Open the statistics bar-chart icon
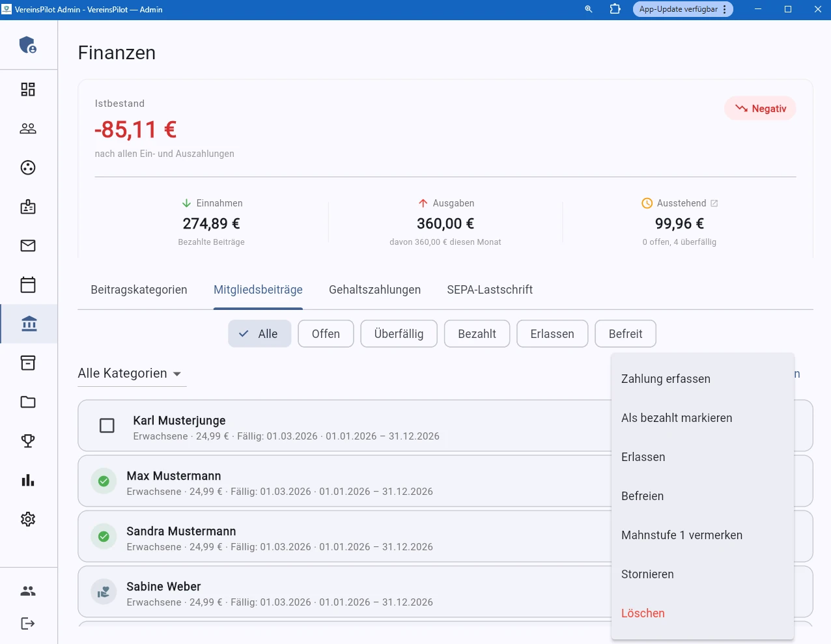This screenshot has height=644, width=831. (x=28, y=480)
